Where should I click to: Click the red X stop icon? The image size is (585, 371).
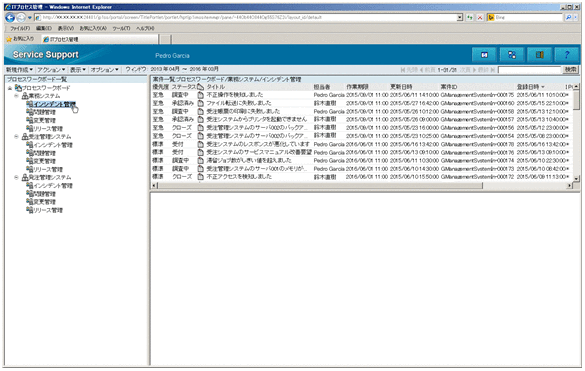pyautogui.click(x=480, y=18)
